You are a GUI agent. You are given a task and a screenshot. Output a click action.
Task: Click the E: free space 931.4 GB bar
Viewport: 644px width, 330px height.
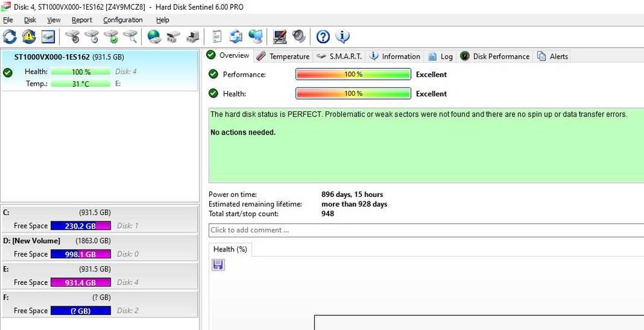81,282
